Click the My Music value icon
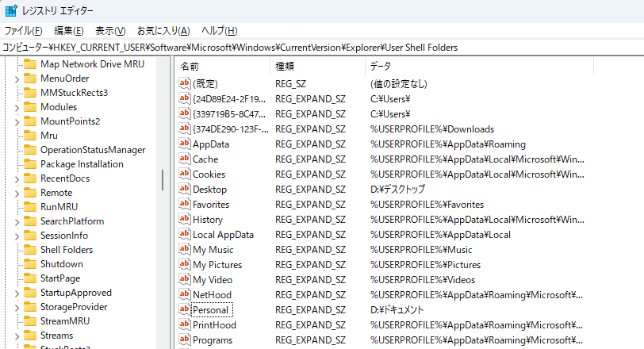Screen dimensions: 644x349 185,249
